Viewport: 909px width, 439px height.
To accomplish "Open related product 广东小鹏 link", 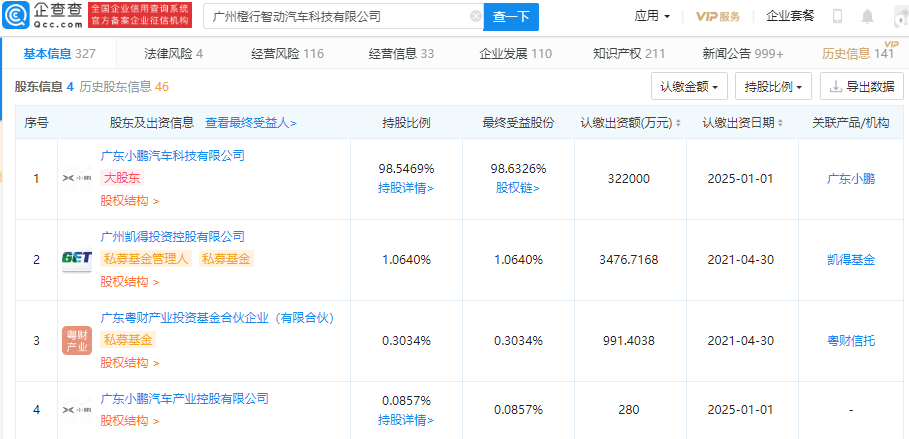I will (x=850, y=179).
